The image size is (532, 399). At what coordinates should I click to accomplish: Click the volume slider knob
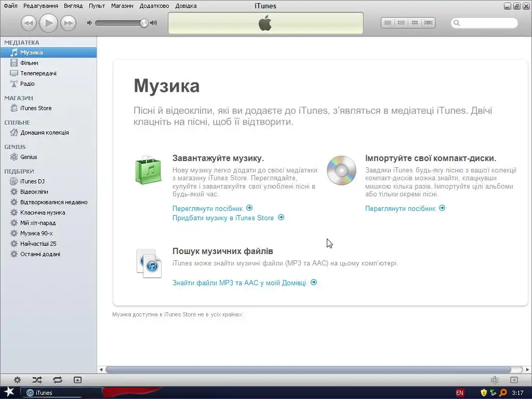[x=144, y=23]
